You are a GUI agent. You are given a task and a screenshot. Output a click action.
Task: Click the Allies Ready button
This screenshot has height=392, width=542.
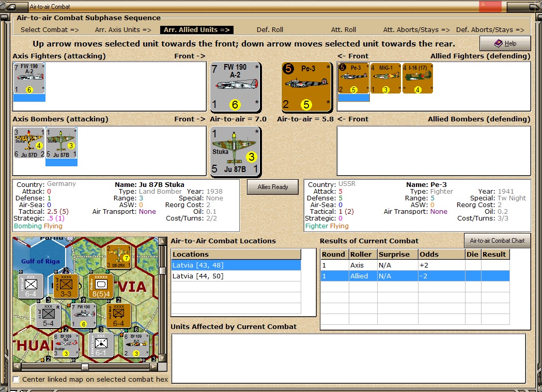click(x=273, y=187)
